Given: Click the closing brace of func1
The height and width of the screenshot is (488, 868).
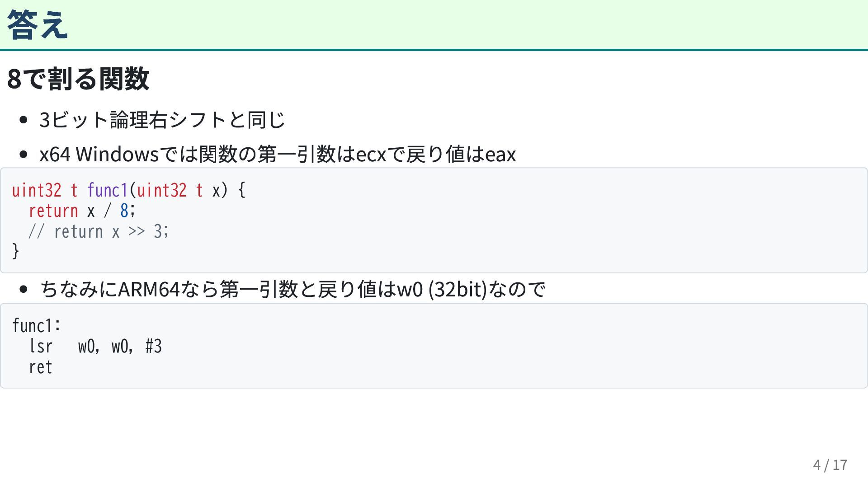Looking at the screenshot, I should pyautogui.click(x=16, y=251).
